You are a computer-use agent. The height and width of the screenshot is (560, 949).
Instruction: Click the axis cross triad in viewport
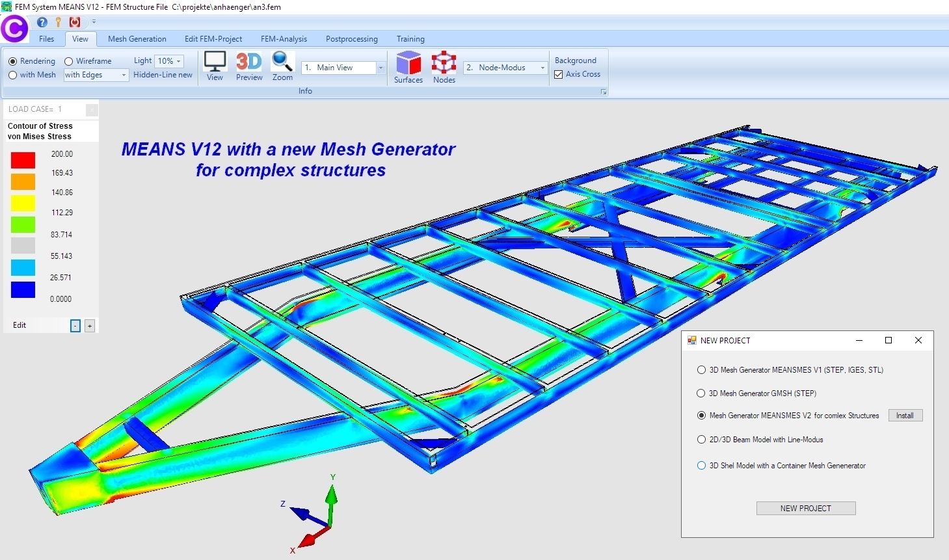(315, 513)
